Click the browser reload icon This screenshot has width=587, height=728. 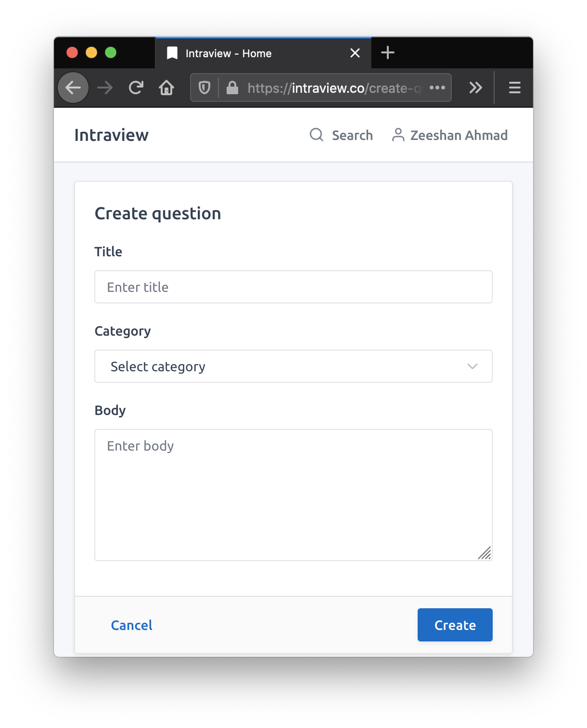(136, 88)
